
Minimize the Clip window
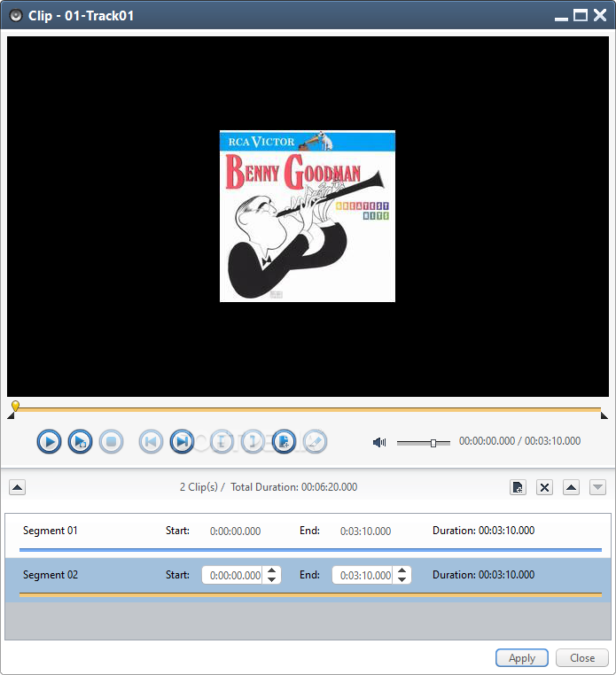561,17
